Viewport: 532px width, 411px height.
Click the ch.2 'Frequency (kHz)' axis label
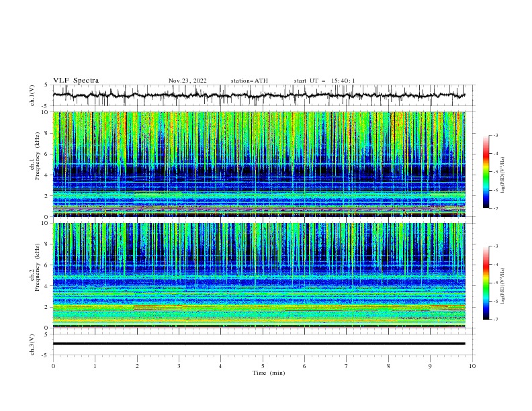click(38, 267)
